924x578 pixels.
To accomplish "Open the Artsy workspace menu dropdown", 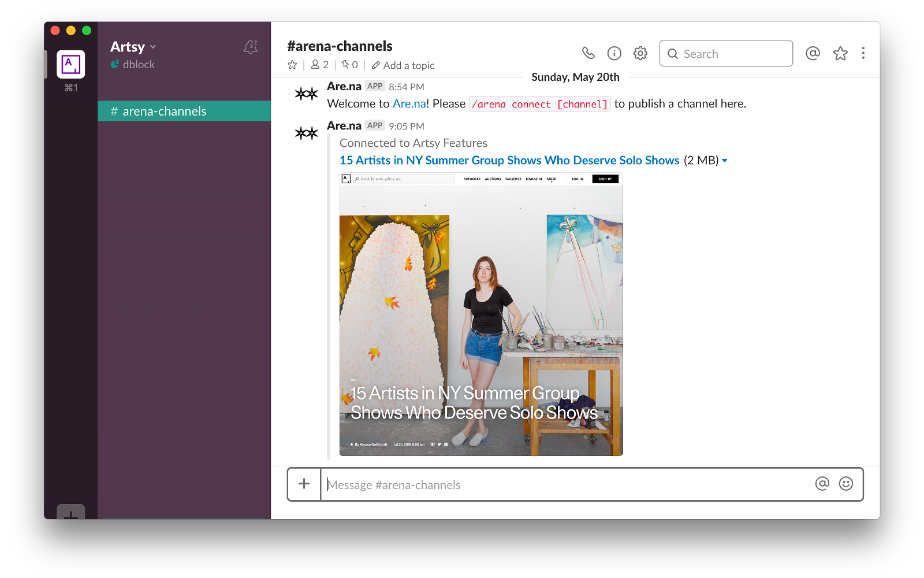I will click(133, 47).
